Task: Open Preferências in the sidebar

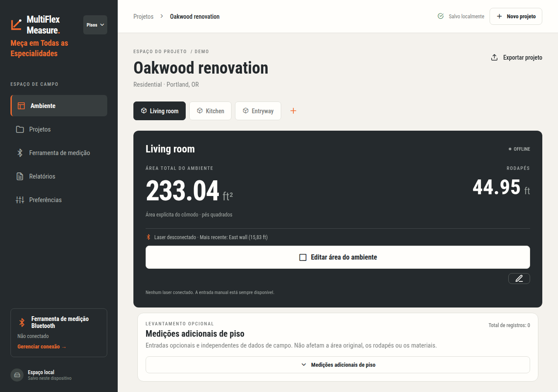Action: click(x=59, y=200)
